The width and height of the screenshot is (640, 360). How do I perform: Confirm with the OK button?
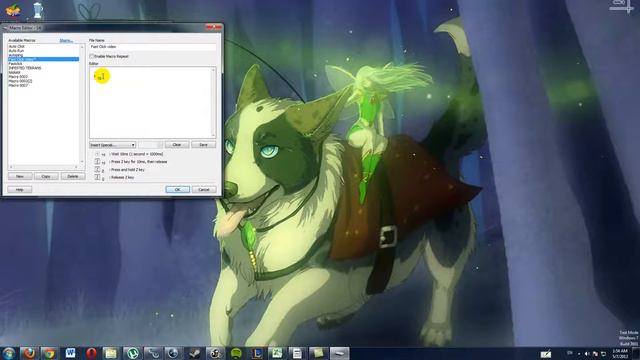[178, 189]
